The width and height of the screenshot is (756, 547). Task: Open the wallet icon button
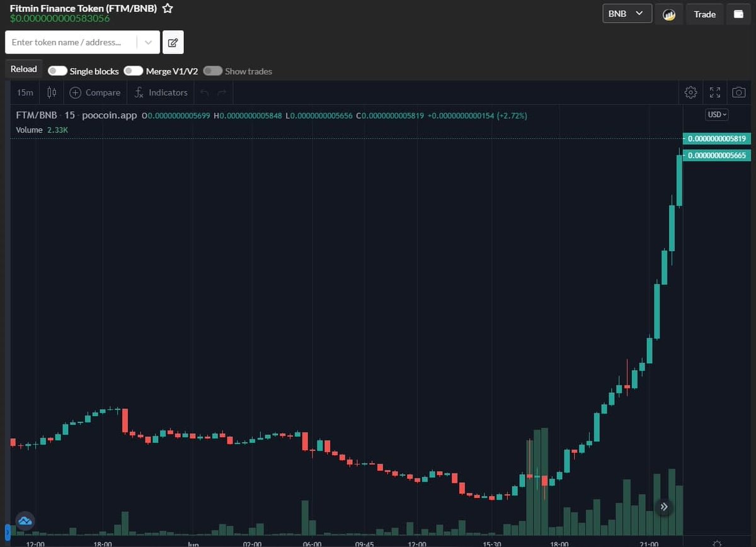[x=738, y=14]
